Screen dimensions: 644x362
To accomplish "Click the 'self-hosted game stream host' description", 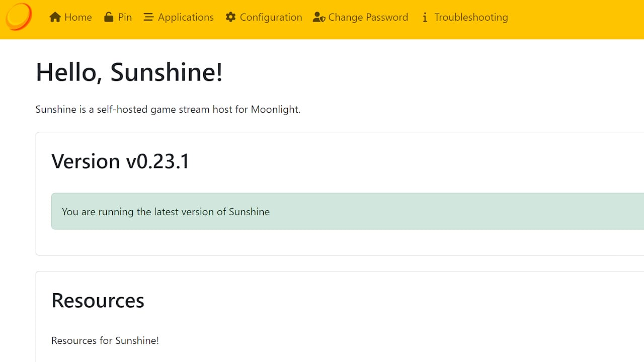I will tap(168, 109).
